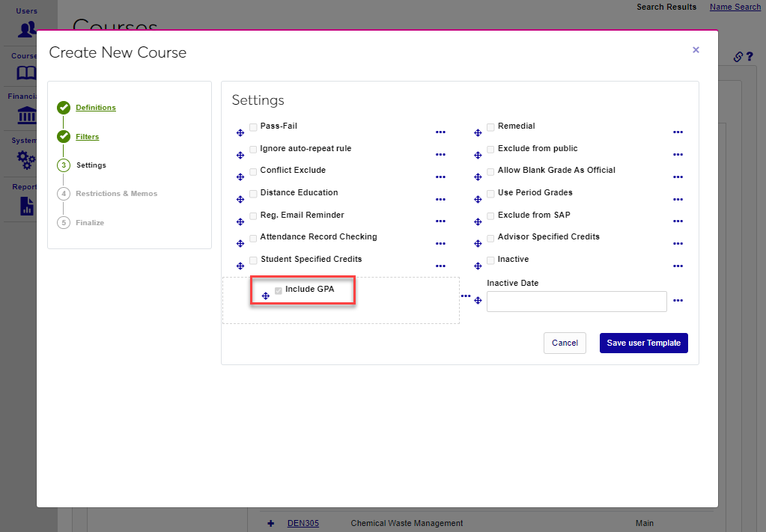Click into the Inactive Date input field
The image size is (766, 532).
[577, 302]
